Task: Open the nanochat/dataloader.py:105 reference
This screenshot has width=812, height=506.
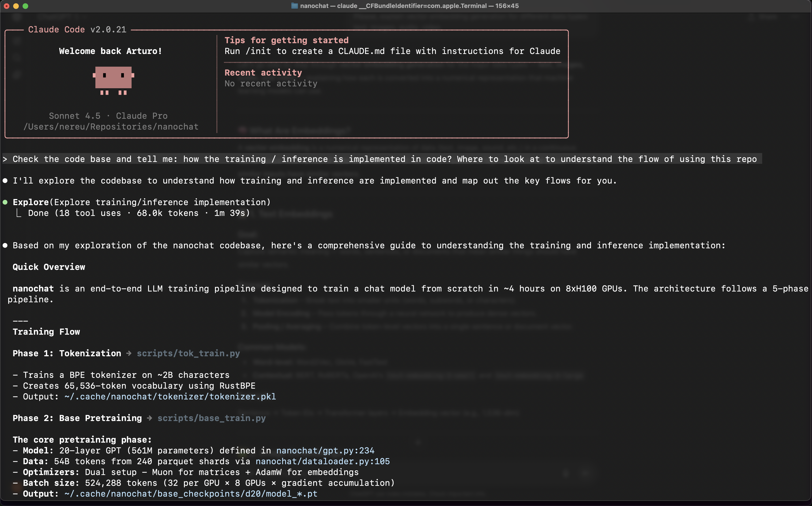Action: click(x=322, y=461)
